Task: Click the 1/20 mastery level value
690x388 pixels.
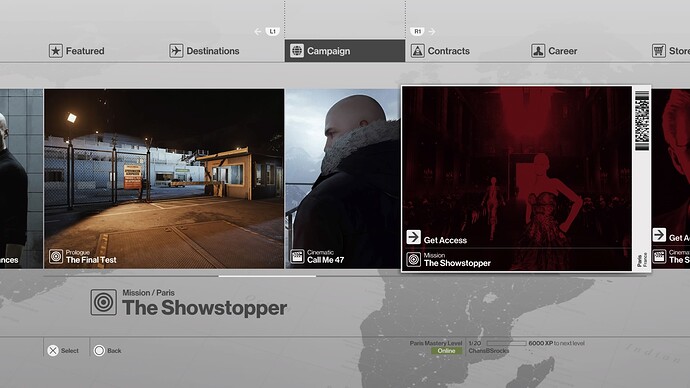Action: pyautogui.click(x=474, y=343)
